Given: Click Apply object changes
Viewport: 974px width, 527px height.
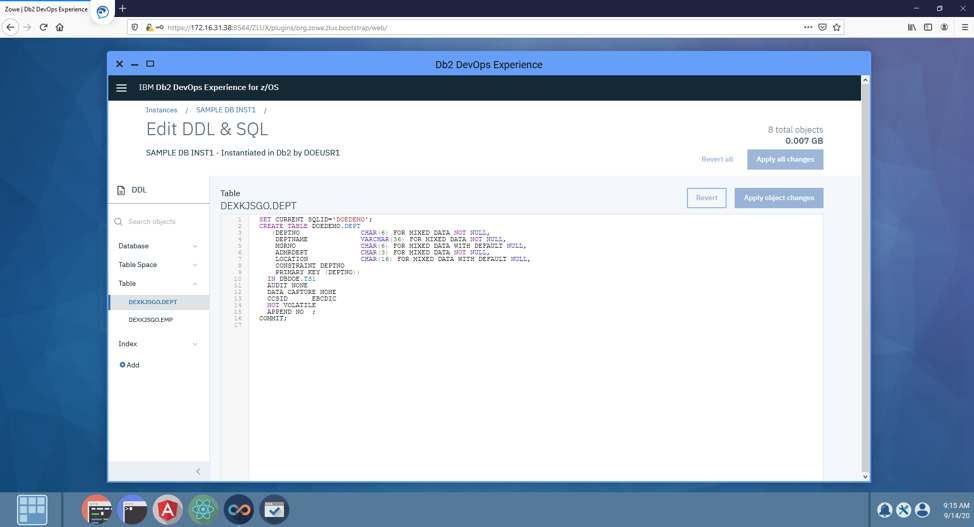Looking at the screenshot, I should pyautogui.click(x=779, y=198).
